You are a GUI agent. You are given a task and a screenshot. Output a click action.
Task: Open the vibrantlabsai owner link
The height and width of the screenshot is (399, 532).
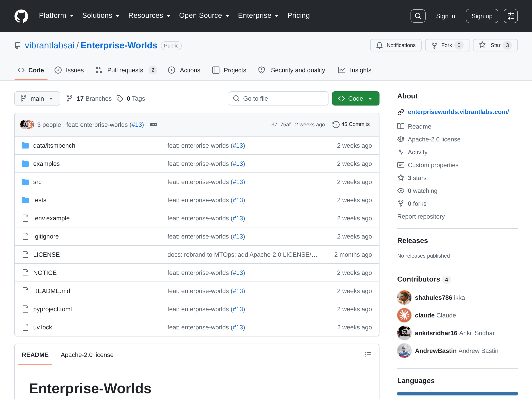click(50, 45)
